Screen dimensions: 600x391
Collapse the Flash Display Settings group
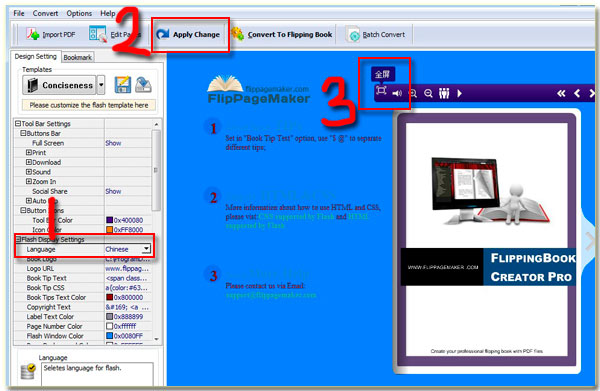[x=18, y=239]
